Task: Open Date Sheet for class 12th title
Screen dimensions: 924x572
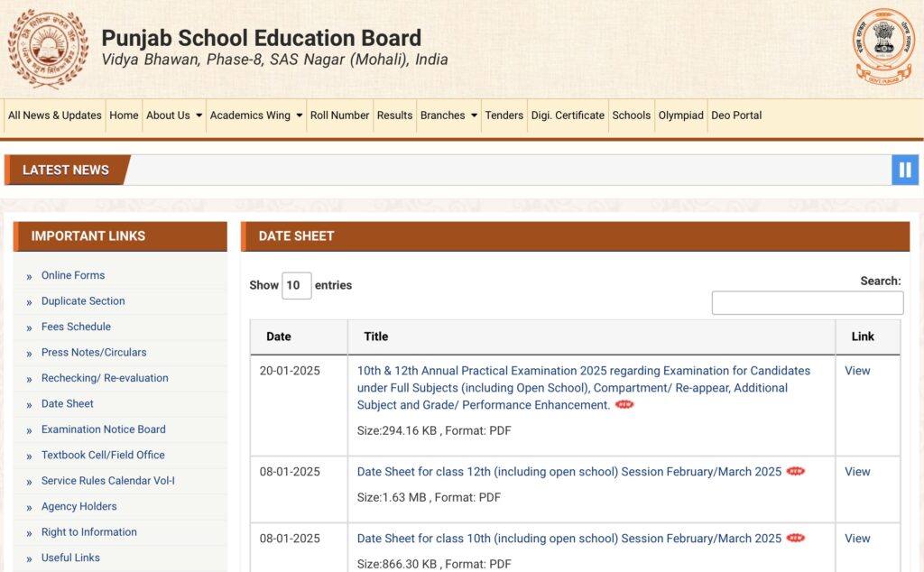Action: (x=569, y=472)
